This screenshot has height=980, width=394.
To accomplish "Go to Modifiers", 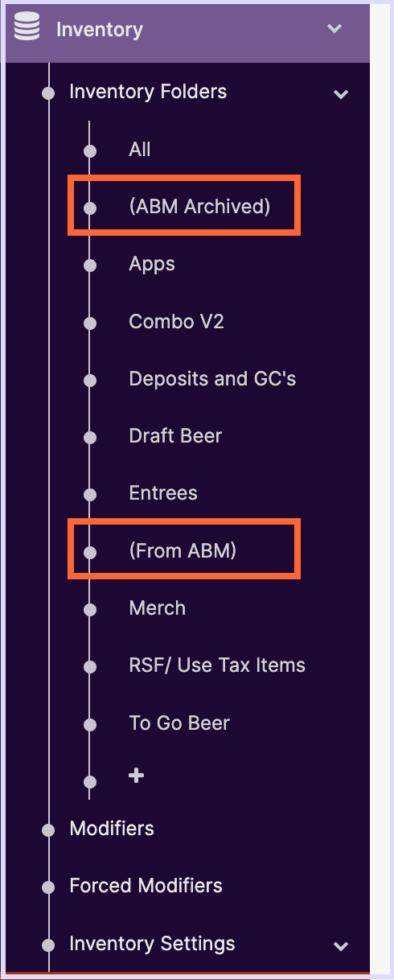I will [x=112, y=828].
